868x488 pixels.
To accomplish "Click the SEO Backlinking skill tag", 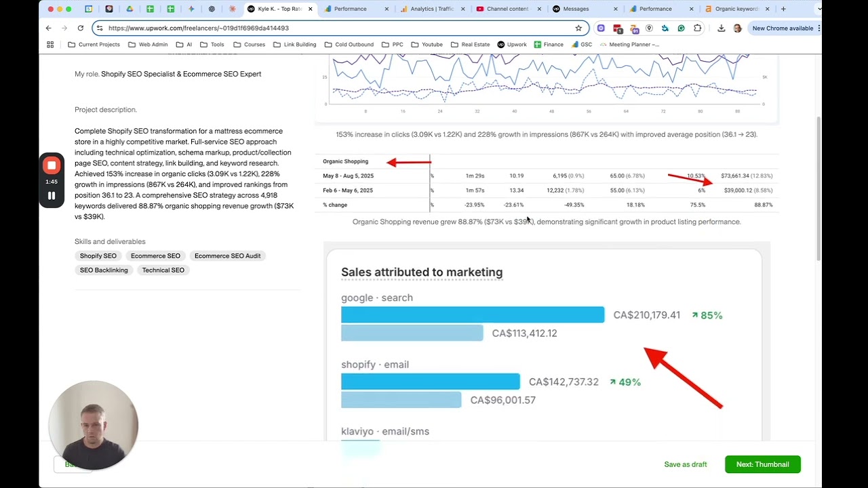I will (x=104, y=270).
